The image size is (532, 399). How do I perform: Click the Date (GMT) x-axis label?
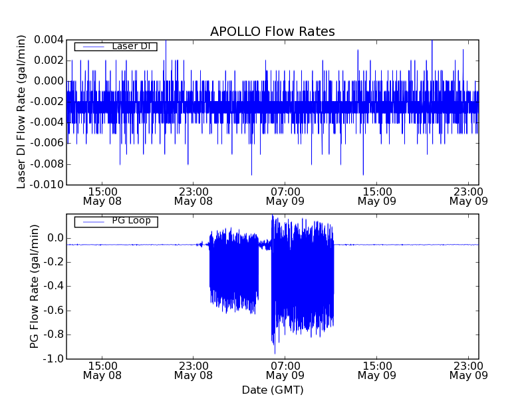point(272,390)
